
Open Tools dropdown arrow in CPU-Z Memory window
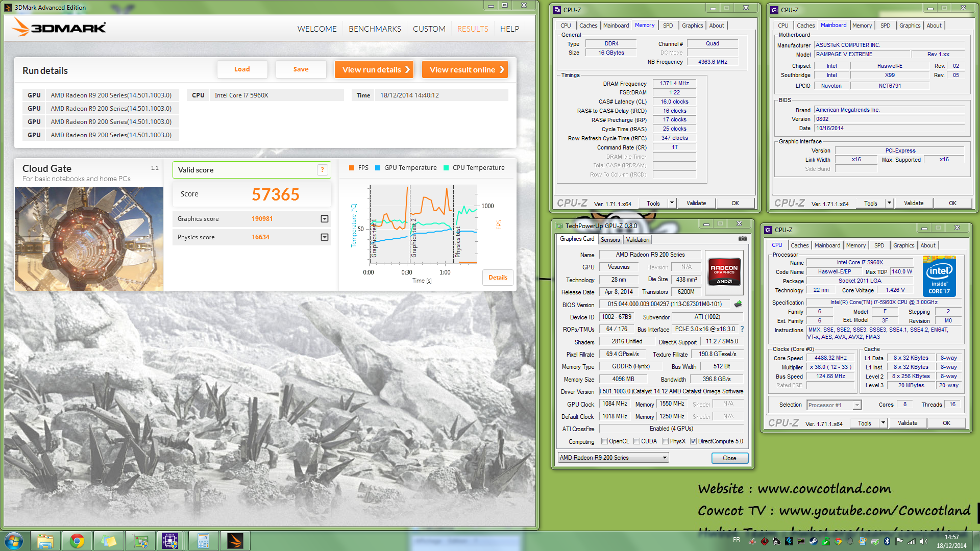[672, 203]
